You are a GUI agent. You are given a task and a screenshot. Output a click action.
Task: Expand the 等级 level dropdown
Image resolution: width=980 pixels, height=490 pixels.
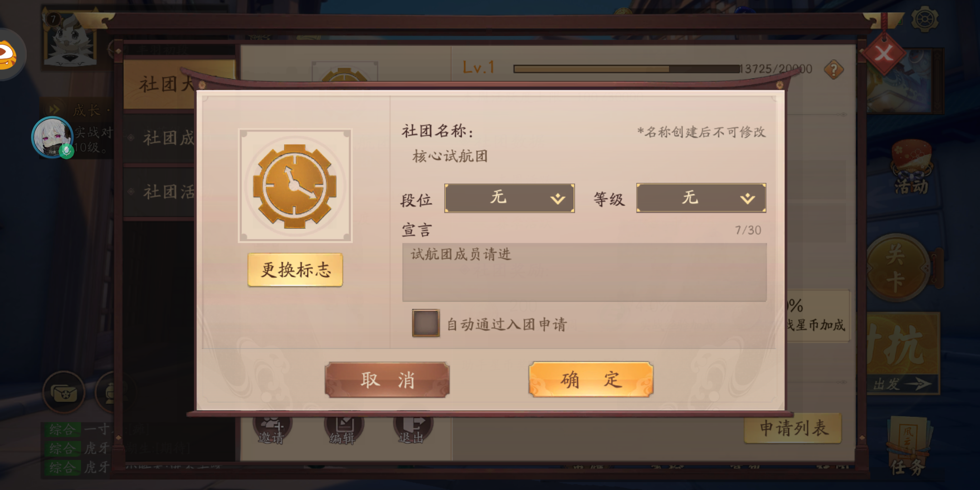(x=701, y=198)
